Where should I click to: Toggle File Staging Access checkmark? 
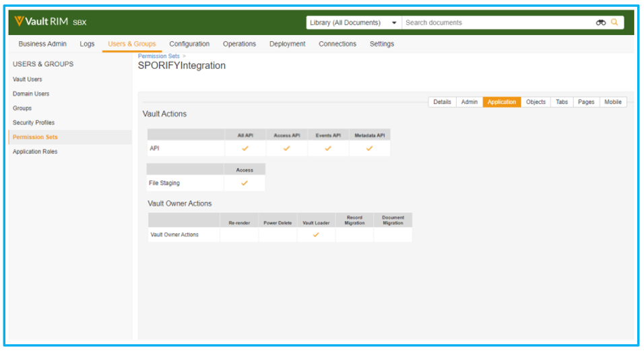click(245, 183)
